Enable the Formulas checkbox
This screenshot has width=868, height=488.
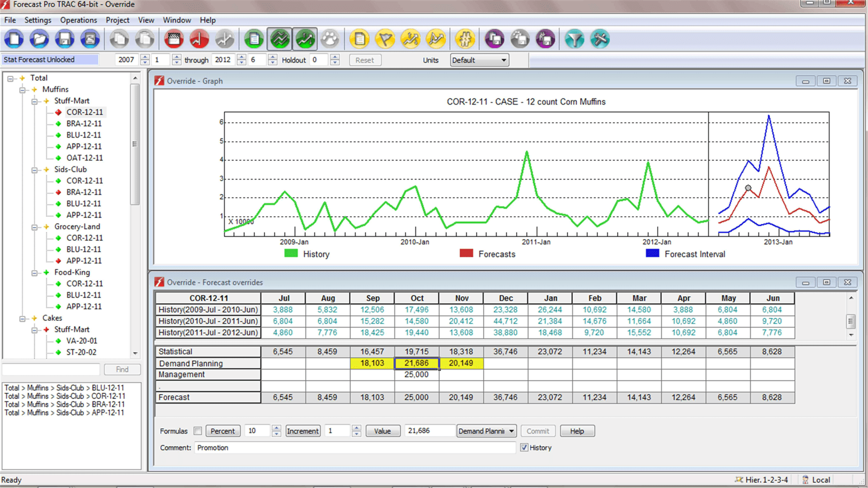[x=198, y=431]
